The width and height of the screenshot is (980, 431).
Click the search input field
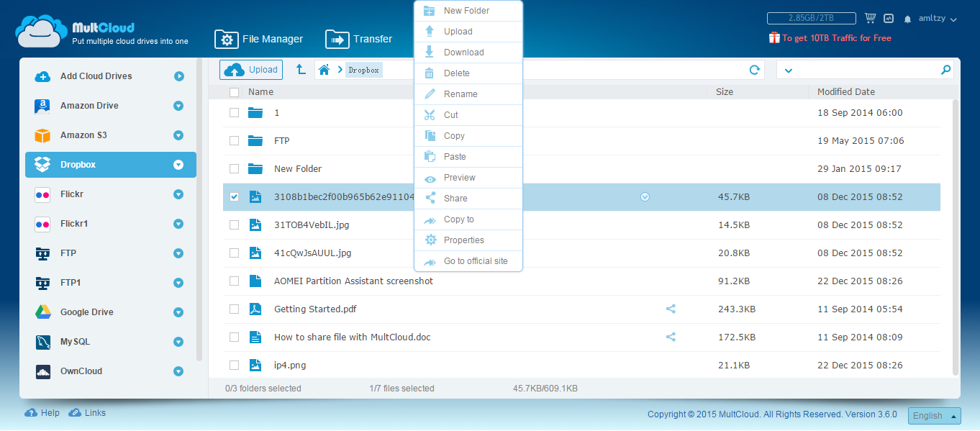point(866,70)
